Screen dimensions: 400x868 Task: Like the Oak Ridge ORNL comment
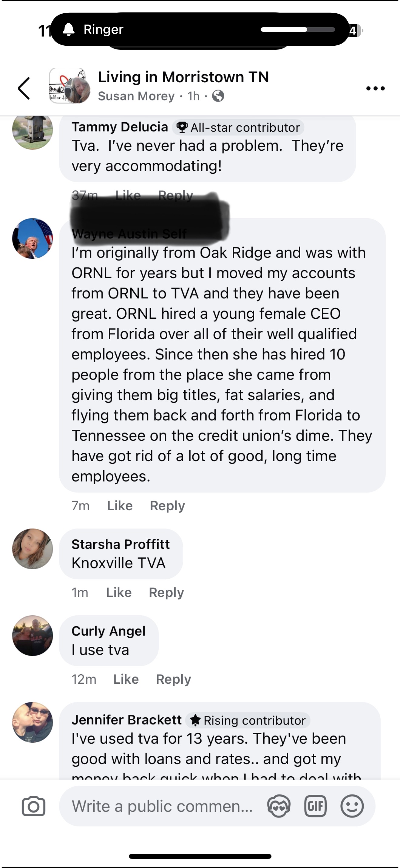120,506
